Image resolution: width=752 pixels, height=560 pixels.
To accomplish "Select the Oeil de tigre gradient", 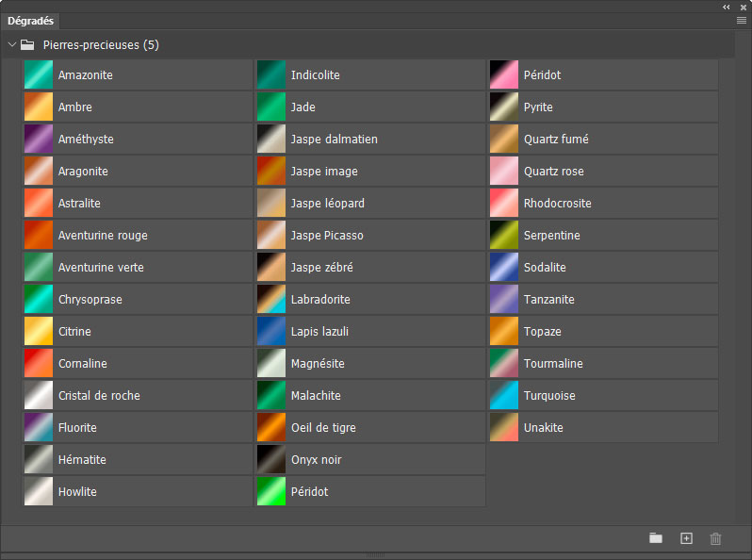I will (271, 428).
